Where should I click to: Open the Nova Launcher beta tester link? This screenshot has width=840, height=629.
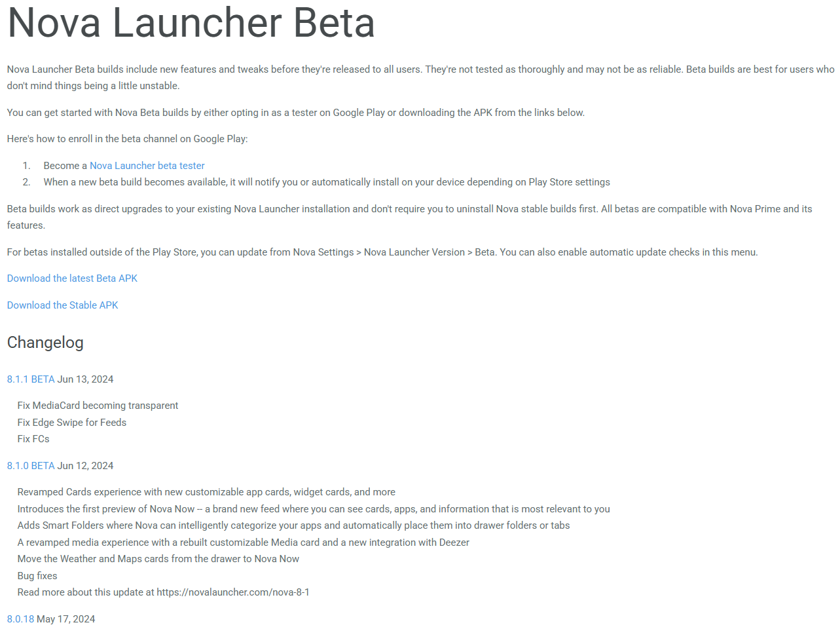147,166
